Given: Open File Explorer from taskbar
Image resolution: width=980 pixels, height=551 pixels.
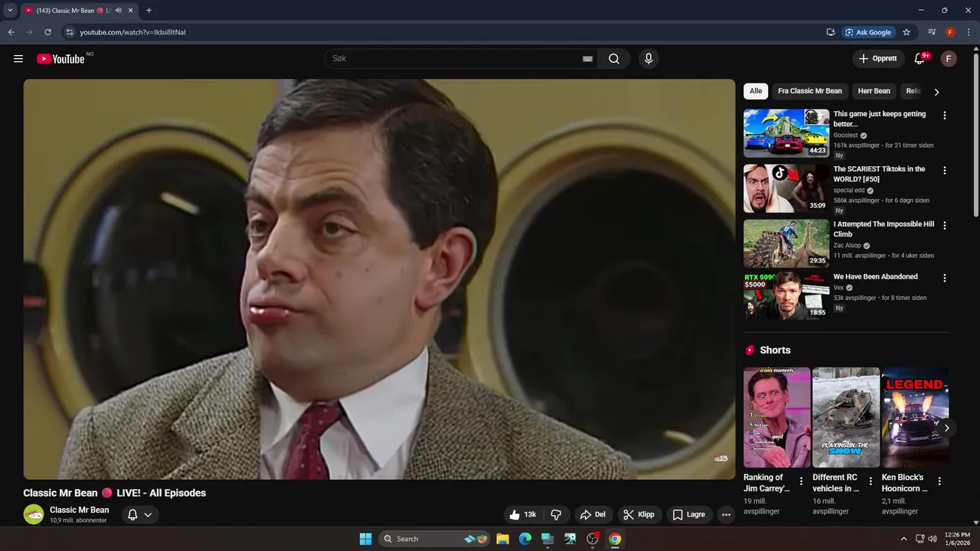Looking at the screenshot, I should point(502,539).
